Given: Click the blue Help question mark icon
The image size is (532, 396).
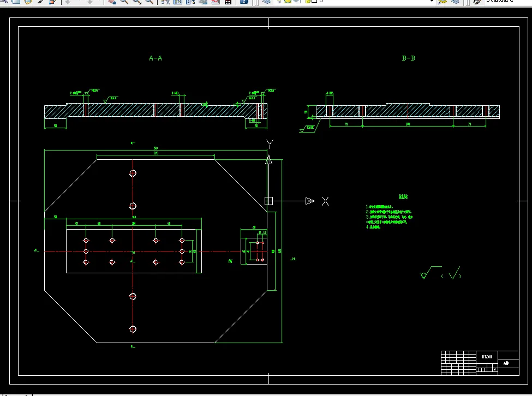Looking at the screenshot, I should (244, 1).
